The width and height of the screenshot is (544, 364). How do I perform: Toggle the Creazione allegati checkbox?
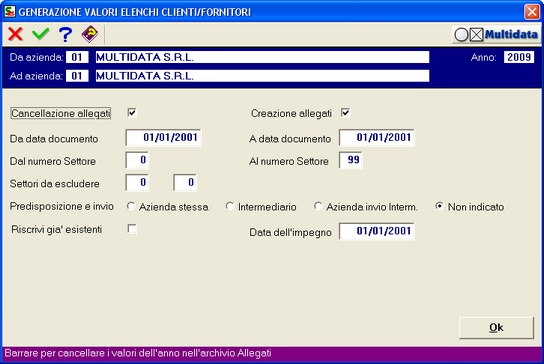click(345, 113)
